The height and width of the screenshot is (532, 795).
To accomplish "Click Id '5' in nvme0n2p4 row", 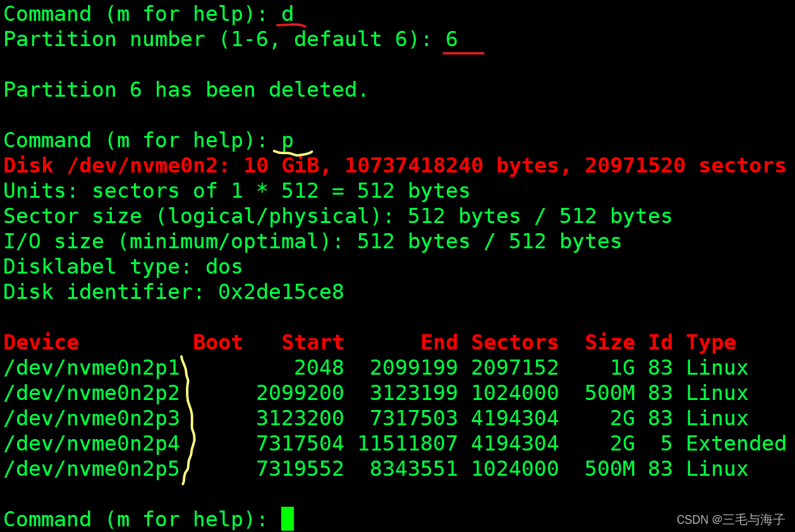I will 667,444.
